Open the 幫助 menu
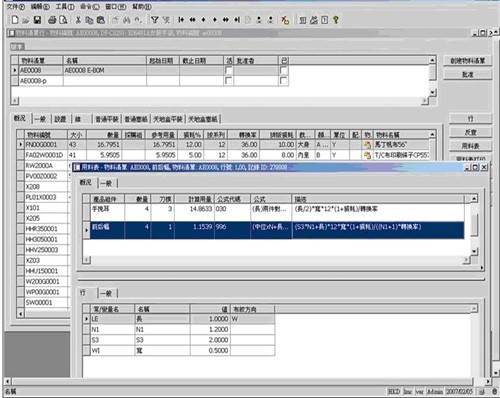500x398 pixels. coord(142,7)
